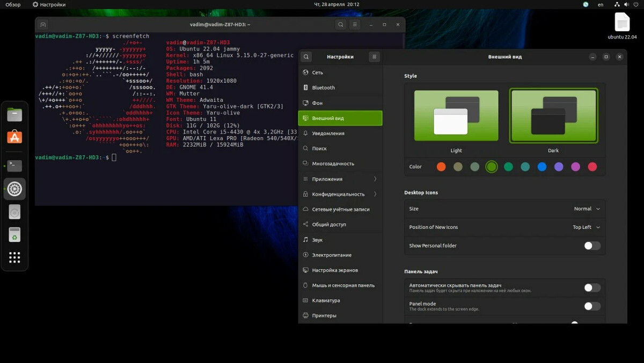The height and width of the screenshot is (363, 644).
Task: Open the Поиск settings panel
Action: 340,149
